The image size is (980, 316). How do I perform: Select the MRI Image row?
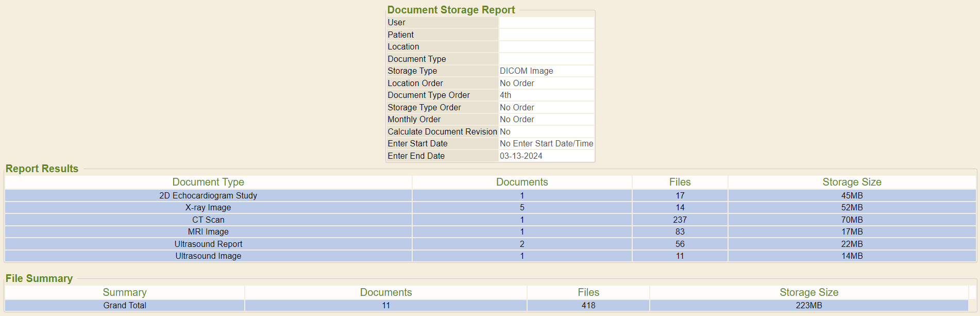point(208,232)
